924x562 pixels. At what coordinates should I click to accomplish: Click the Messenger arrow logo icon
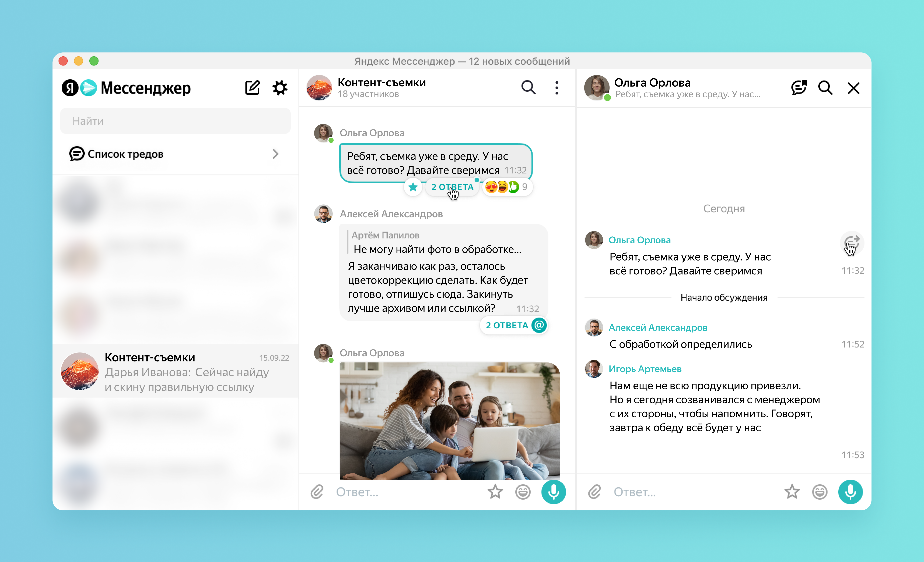(x=89, y=88)
